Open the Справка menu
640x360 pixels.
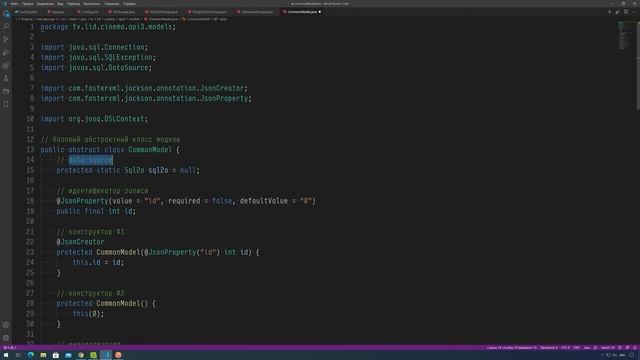point(129,4)
